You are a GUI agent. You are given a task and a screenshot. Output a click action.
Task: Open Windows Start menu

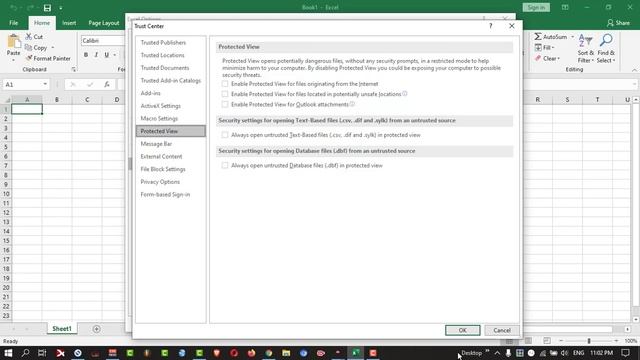click(x=8, y=353)
